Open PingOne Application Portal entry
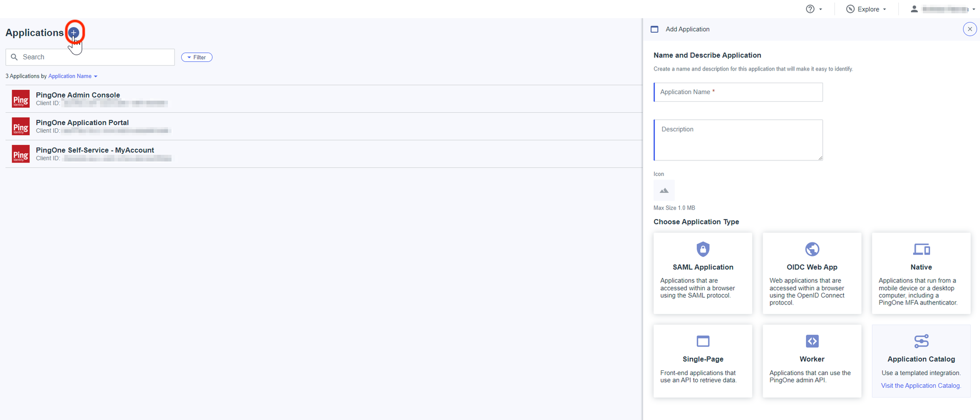 pyautogui.click(x=82, y=123)
